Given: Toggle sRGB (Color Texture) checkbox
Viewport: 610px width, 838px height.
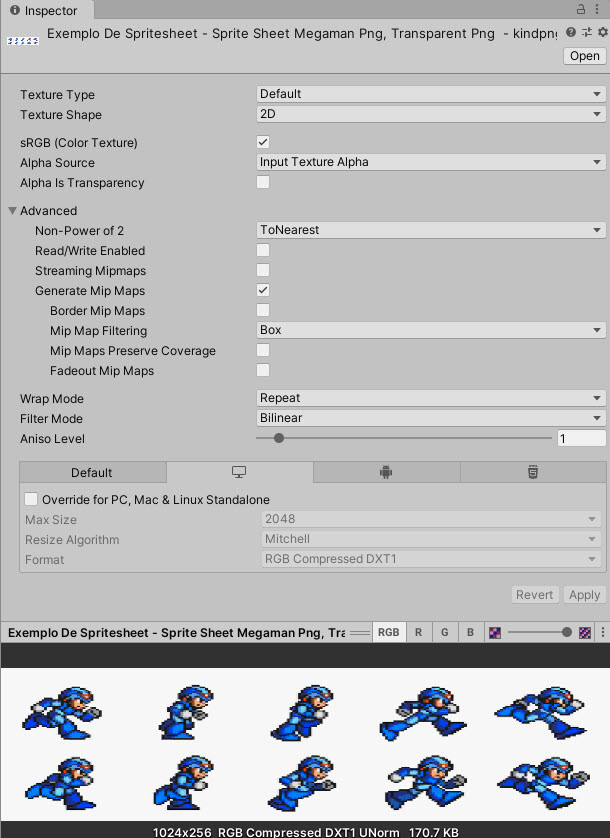Looking at the screenshot, I should tap(263, 142).
